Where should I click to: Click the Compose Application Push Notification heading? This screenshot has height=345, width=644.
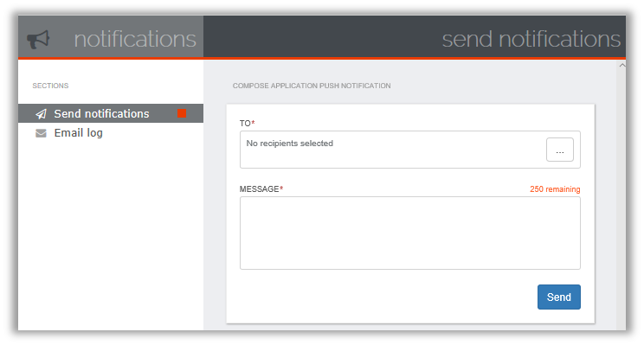[x=312, y=86]
